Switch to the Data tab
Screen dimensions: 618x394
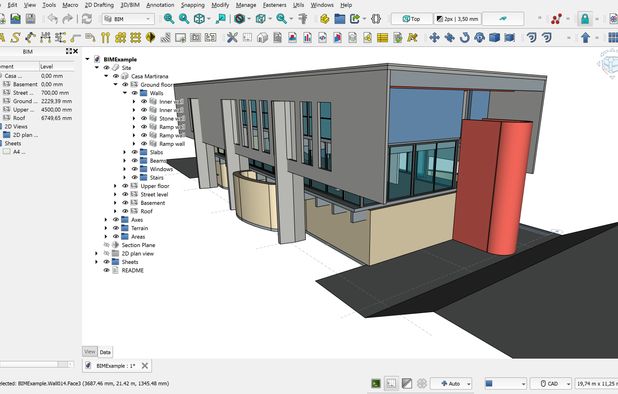click(x=105, y=352)
